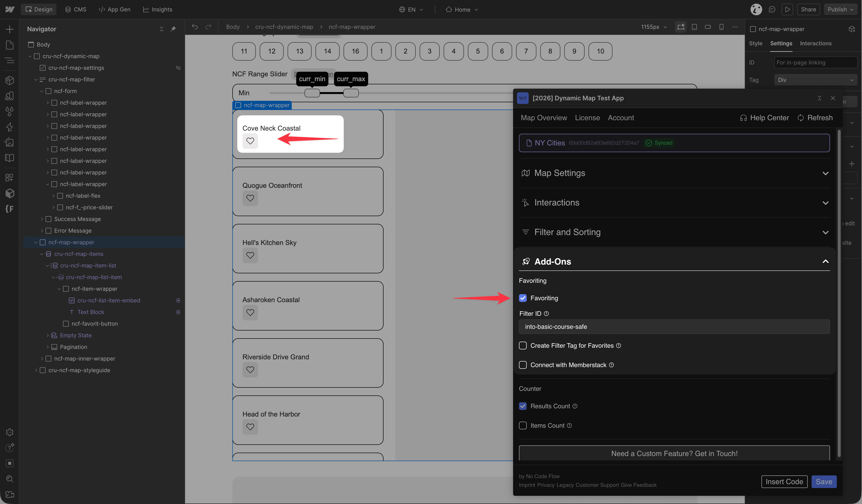
Task: Select the mobile portrait breakpoint icon
Action: (721, 27)
